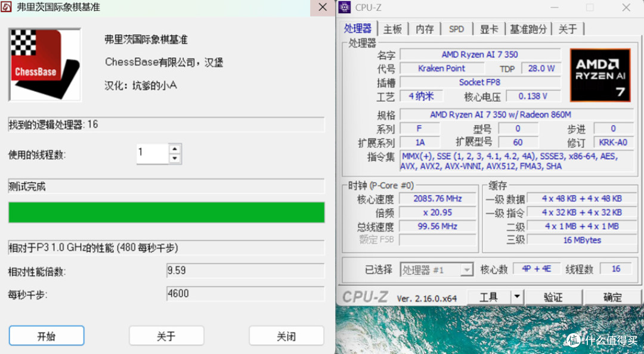Open the 关于 tab in CPU-Z
The width and height of the screenshot is (644, 354).
point(568,29)
